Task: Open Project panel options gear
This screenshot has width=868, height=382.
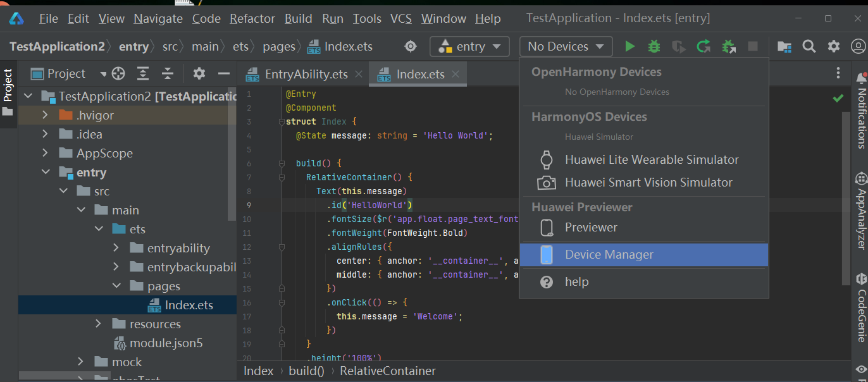Action: coord(199,74)
